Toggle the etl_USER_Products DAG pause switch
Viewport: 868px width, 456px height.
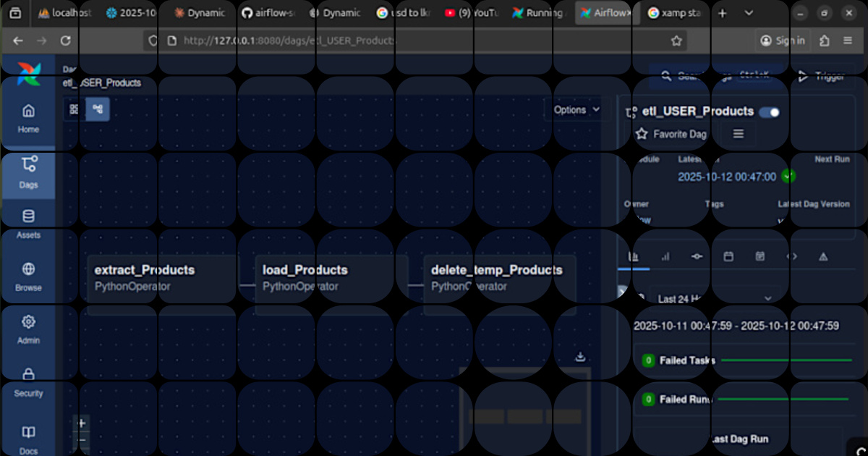[770, 112]
